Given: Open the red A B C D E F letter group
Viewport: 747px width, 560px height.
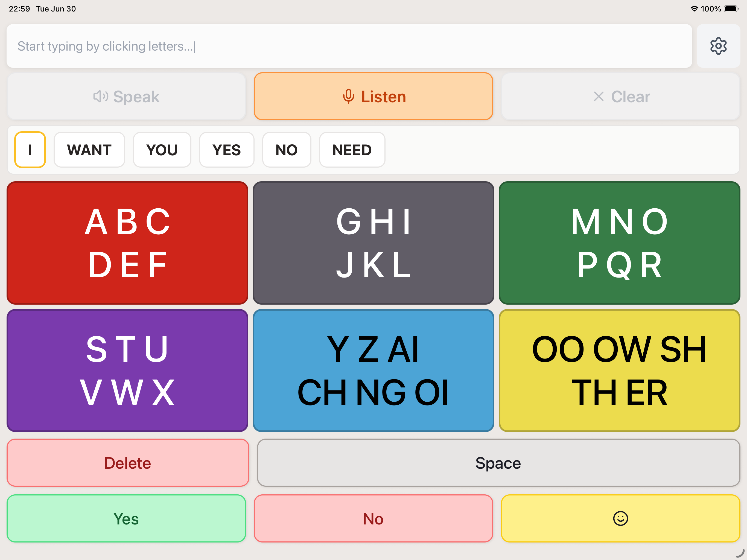Looking at the screenshot, I should 127,243.
